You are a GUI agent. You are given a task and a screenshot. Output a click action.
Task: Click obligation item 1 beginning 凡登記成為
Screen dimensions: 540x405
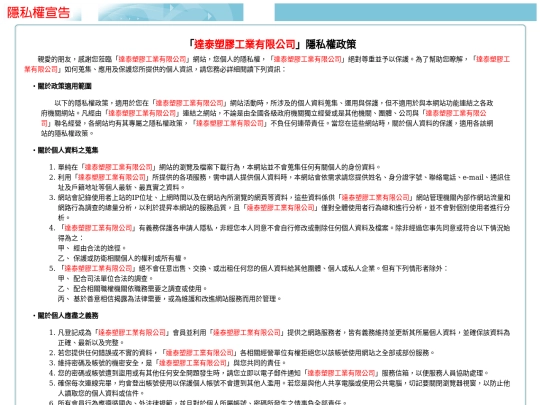(x=284, y=338)
